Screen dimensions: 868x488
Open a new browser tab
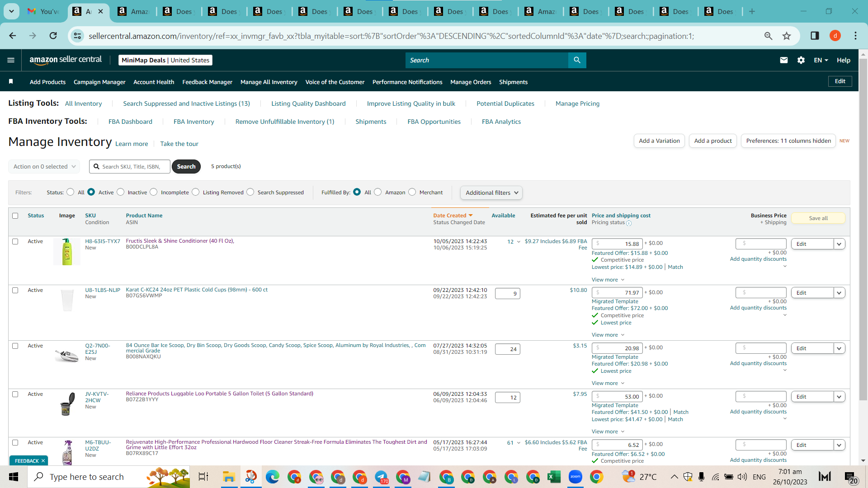(x=752, y=11)
